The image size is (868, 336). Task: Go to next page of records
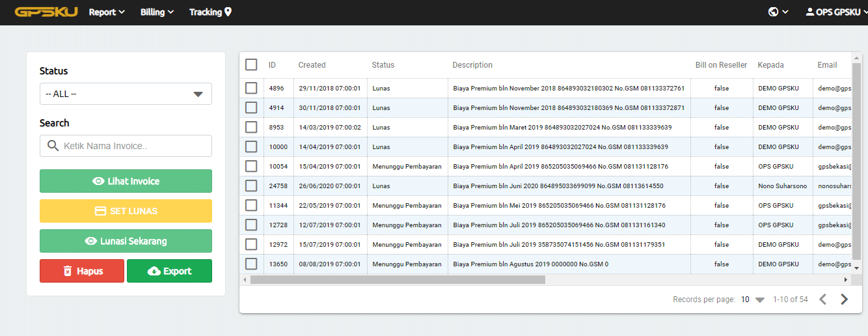pyautogui.click(x=844, y=300)
